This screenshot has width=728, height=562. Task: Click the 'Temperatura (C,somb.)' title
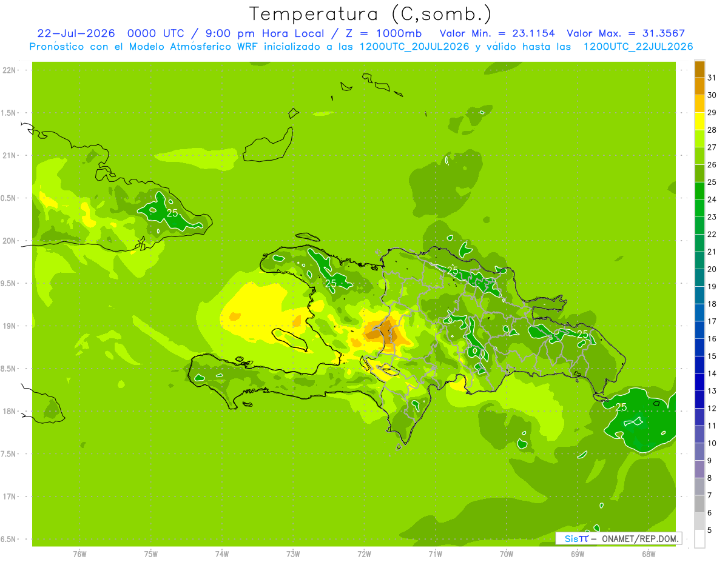tap(371, 13)
